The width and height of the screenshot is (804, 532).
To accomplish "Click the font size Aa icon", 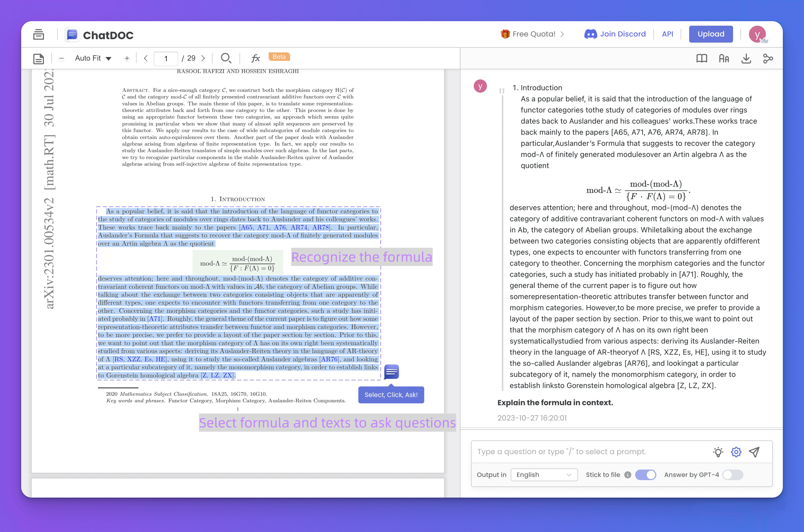I will [724, 58].
